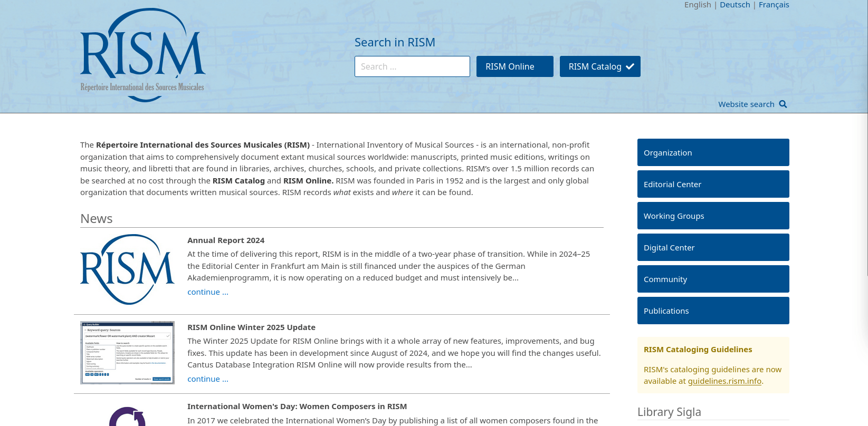Switch language to Deutsch
The height and width of the screenshot is (426, 868).
[x=735, y=5]
